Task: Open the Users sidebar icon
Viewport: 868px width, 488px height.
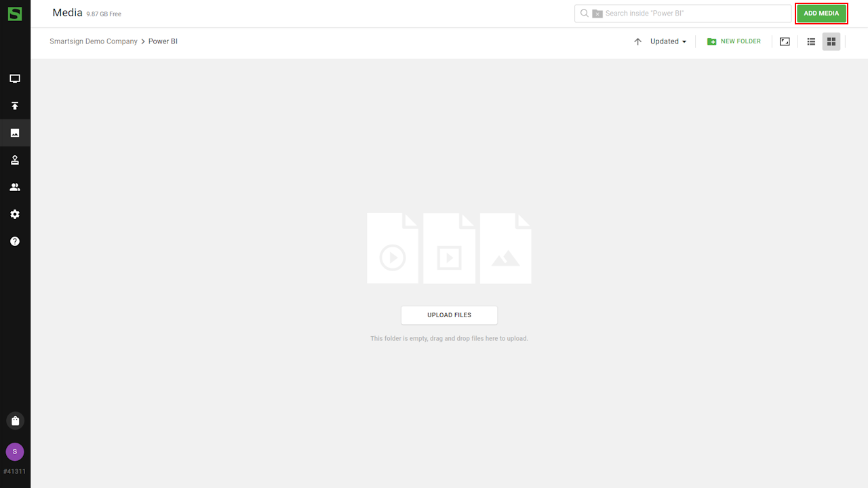Action: point(15,187)
